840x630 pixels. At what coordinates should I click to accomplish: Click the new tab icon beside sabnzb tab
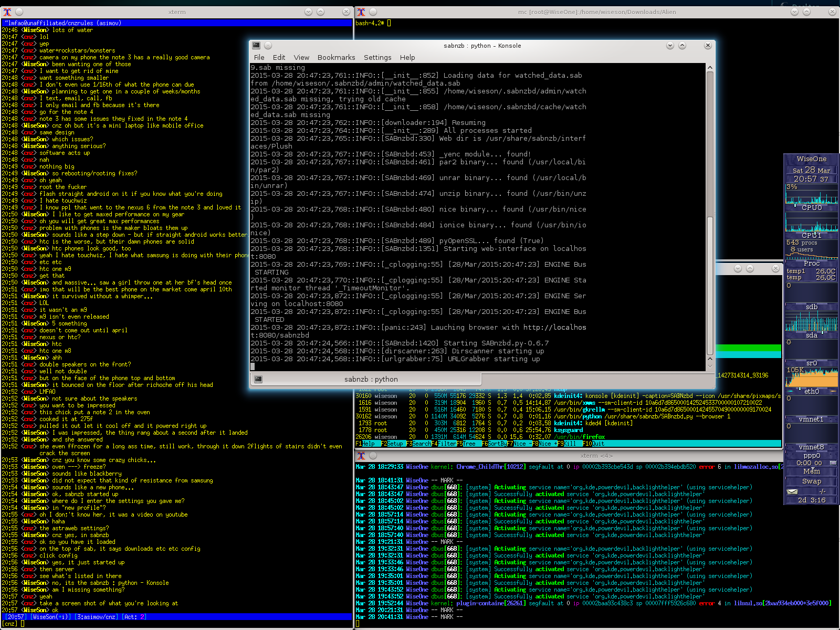(258, 379)
